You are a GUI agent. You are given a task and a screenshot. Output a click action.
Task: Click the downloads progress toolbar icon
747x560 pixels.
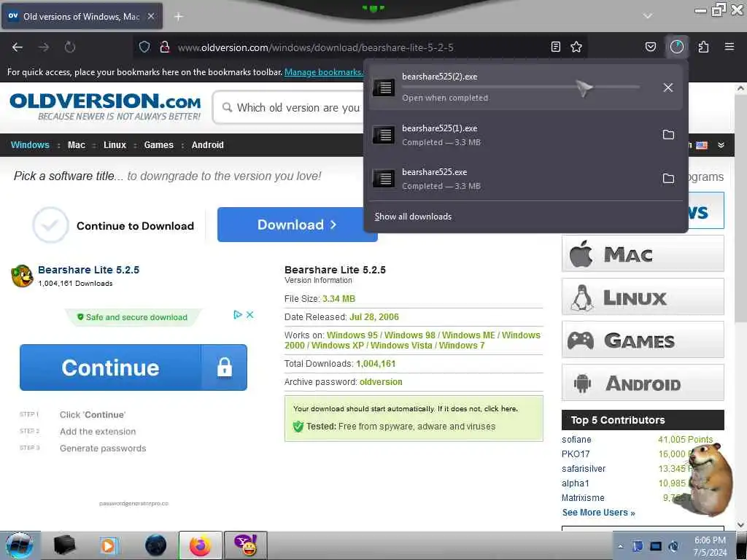pos(677,47)
